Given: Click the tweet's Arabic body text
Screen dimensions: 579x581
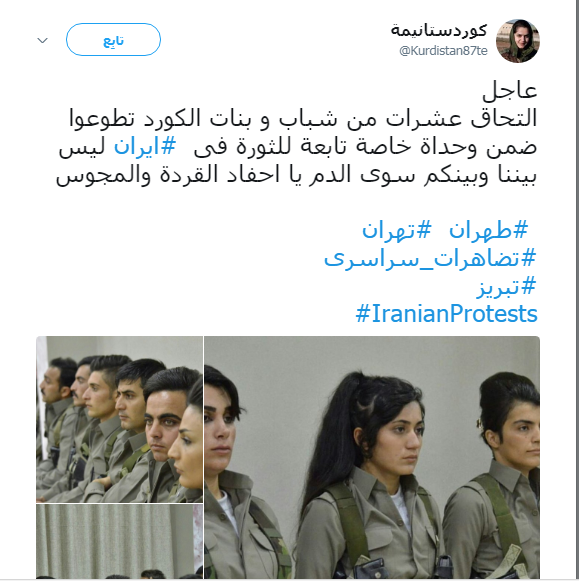Looking at the screenshot, I should tap(296, 146).
